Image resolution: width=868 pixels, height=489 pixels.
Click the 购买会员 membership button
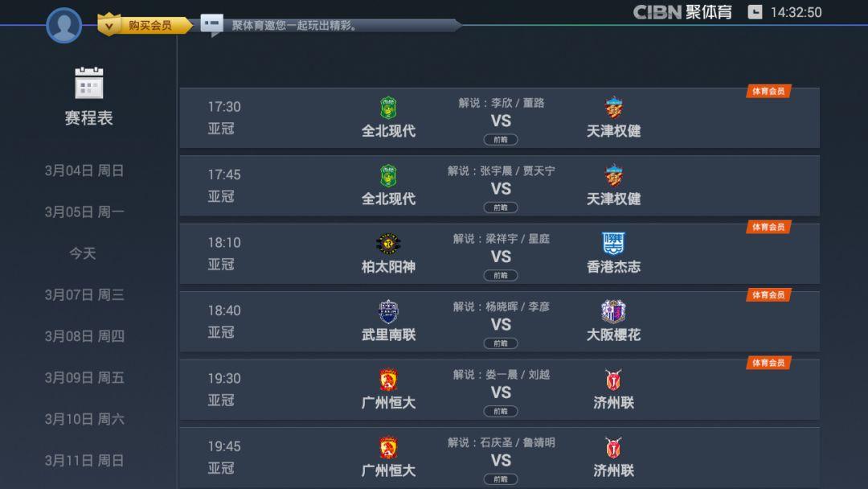145,25
